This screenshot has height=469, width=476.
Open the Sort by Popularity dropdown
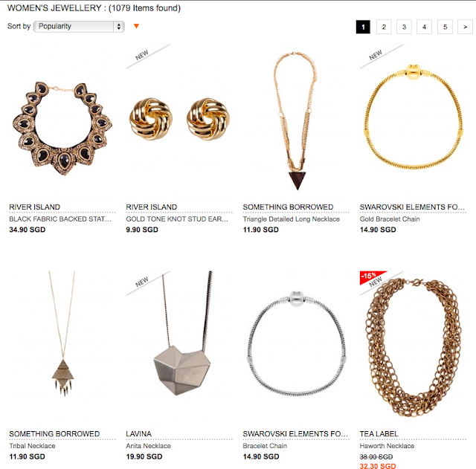78,26
